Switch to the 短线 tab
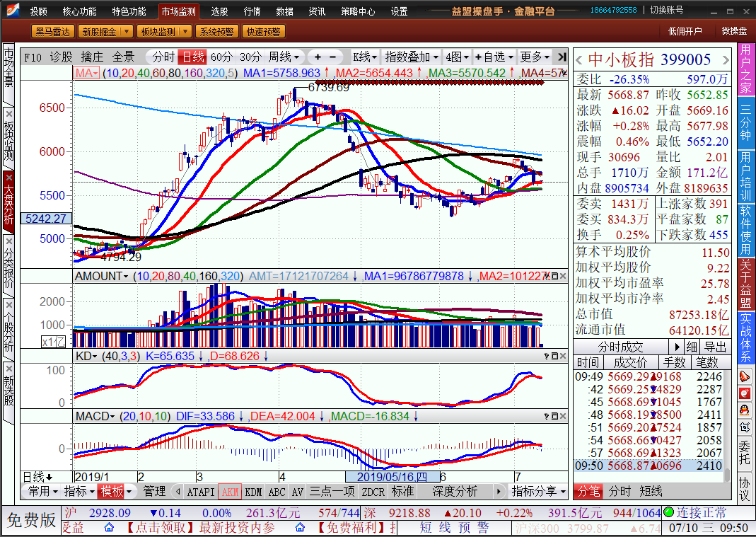 (x=651, y=492)
